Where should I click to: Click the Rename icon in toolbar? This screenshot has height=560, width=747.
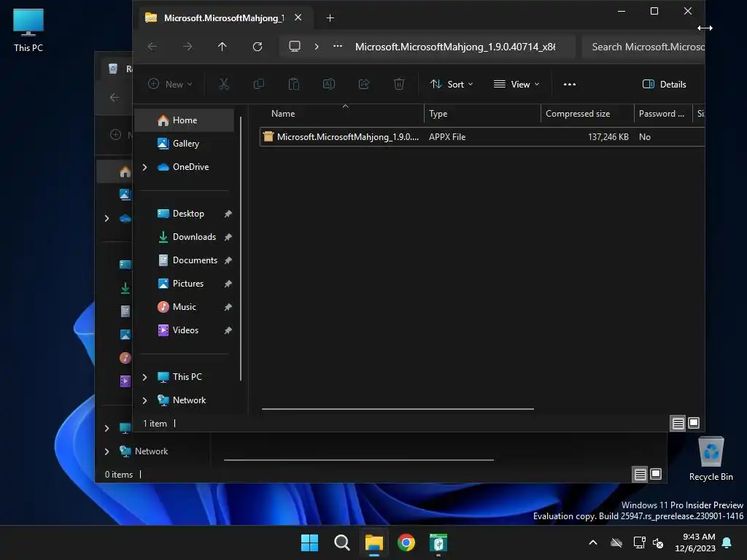tap(329, 85)
